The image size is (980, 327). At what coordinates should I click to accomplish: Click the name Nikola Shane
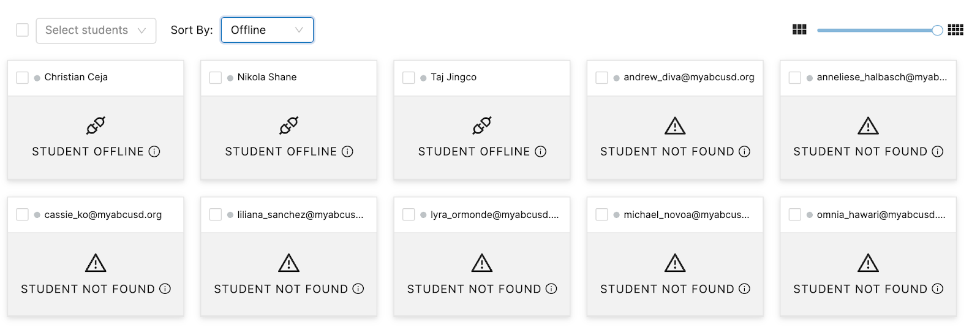pyautogui.click(x=267, y=77)
